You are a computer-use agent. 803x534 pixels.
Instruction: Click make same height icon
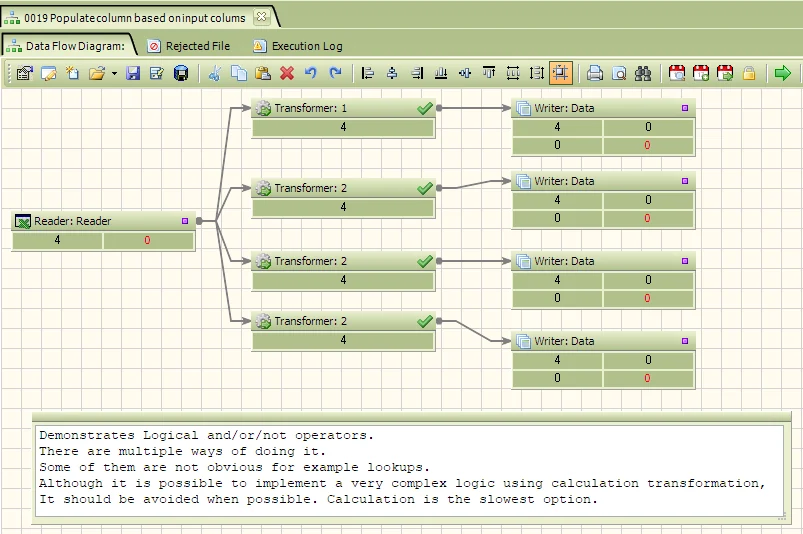point(537,74)
